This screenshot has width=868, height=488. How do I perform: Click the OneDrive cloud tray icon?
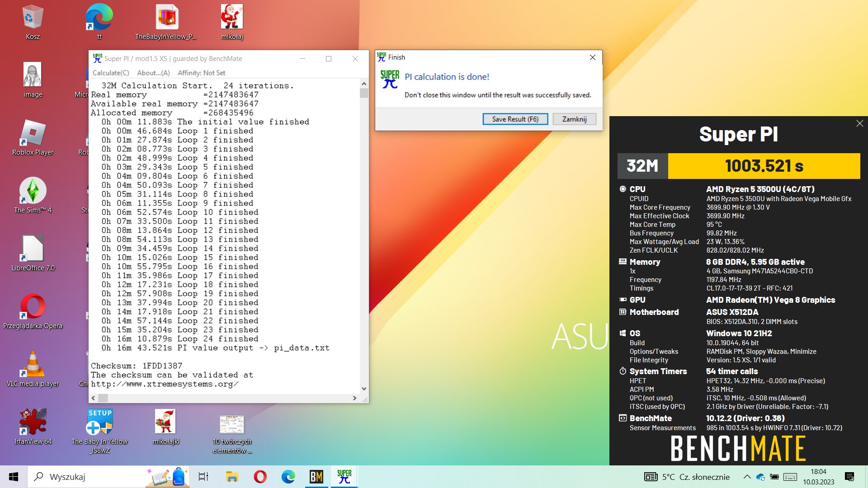[760, 477]
